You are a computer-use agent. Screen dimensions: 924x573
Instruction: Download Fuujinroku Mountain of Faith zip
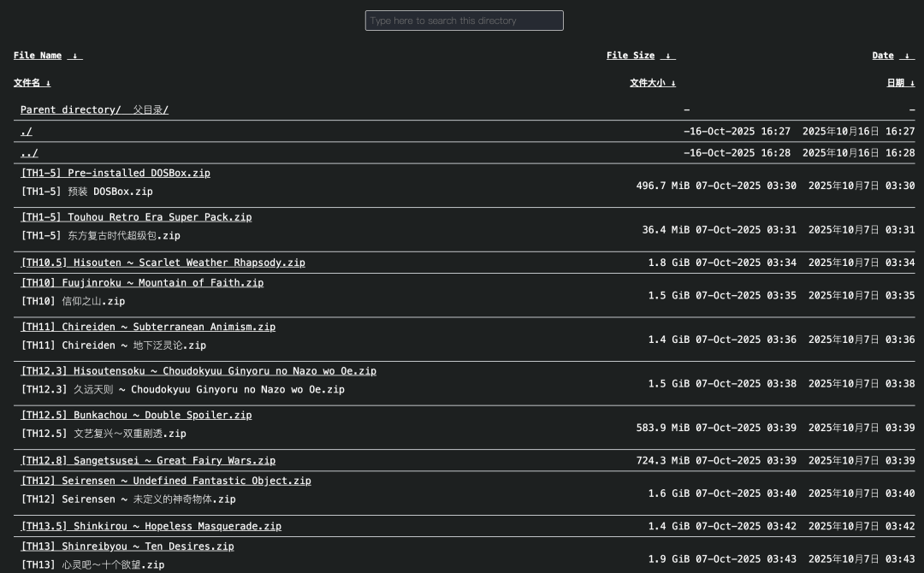[142, 283]
